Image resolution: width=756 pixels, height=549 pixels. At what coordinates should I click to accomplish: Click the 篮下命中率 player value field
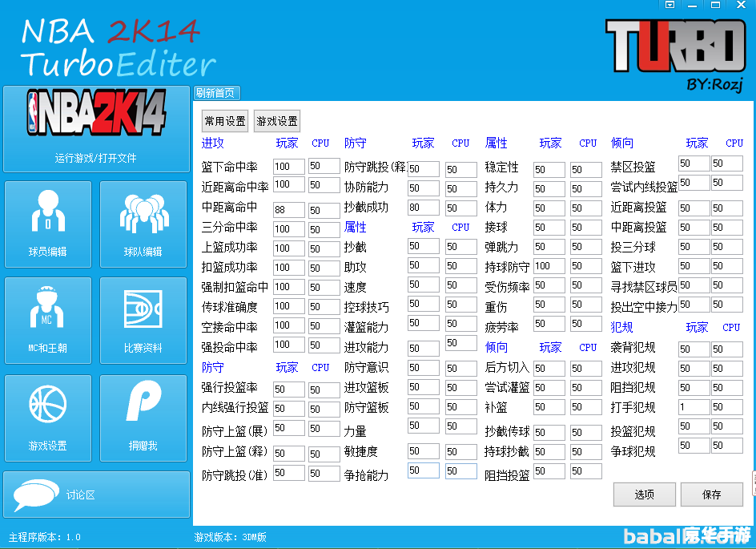(289, 167)
